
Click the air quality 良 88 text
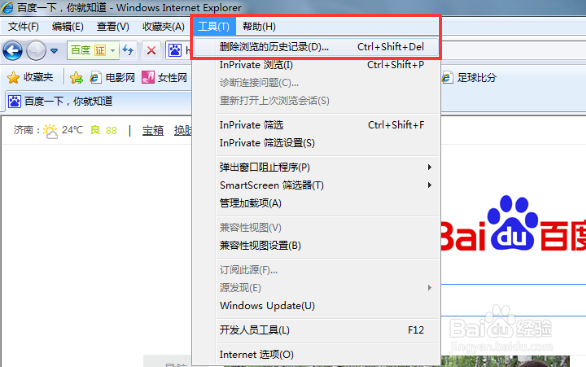click(104, 130)
